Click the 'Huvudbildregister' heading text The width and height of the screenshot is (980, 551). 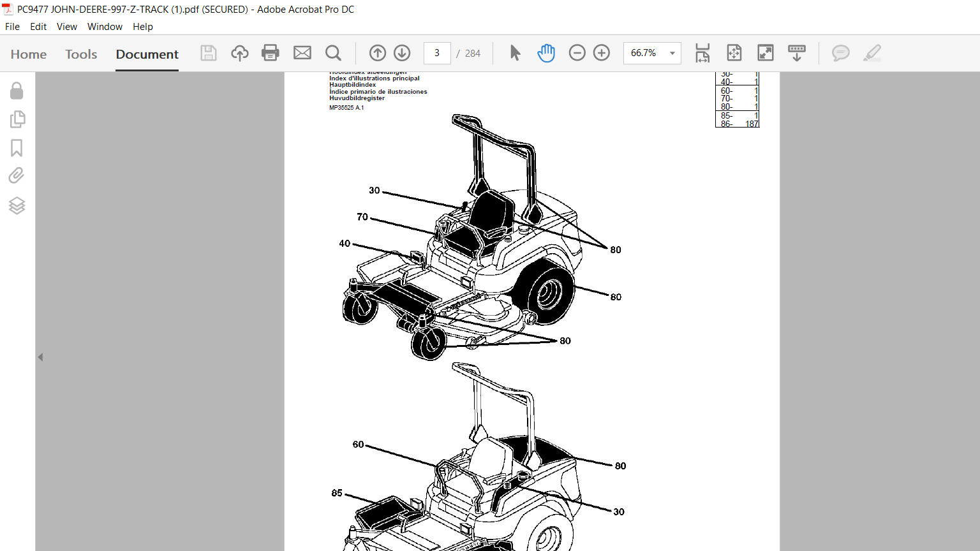point(357,98)
